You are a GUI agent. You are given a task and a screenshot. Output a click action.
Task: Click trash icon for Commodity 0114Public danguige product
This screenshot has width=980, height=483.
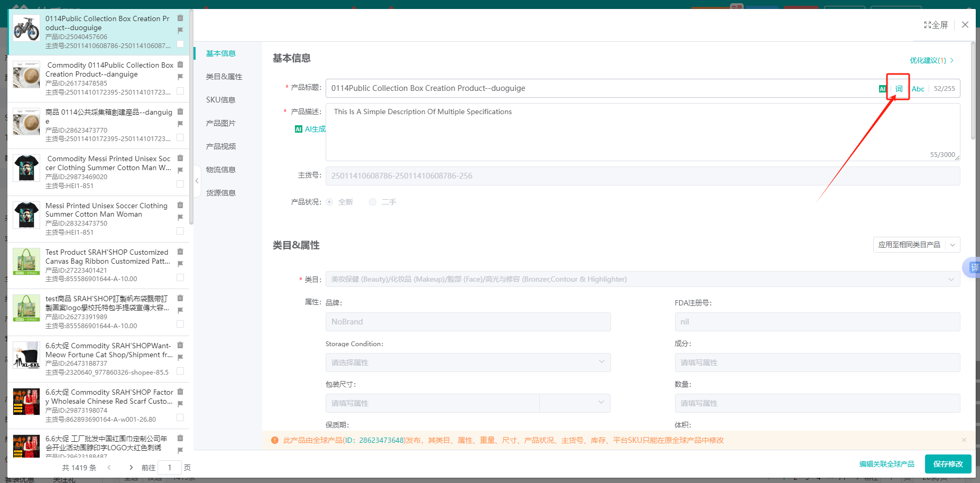180,64
